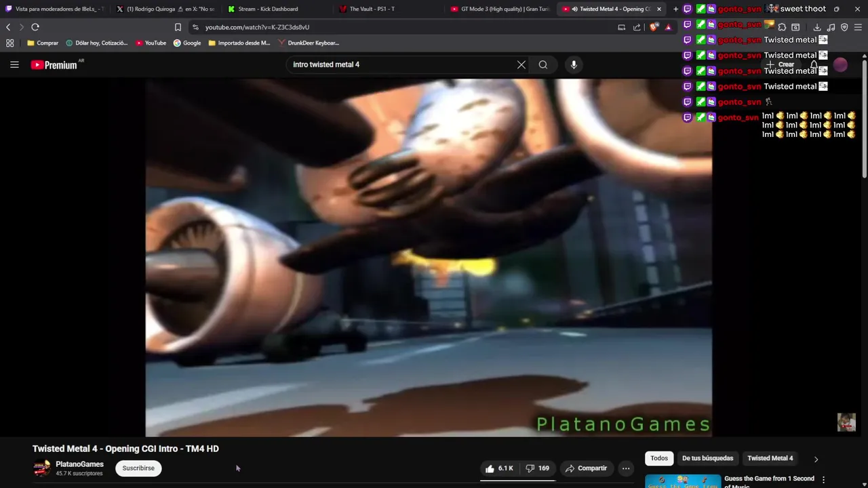Switch to The Vault - PS1 tab
The image size is (868, 488).
388,9
